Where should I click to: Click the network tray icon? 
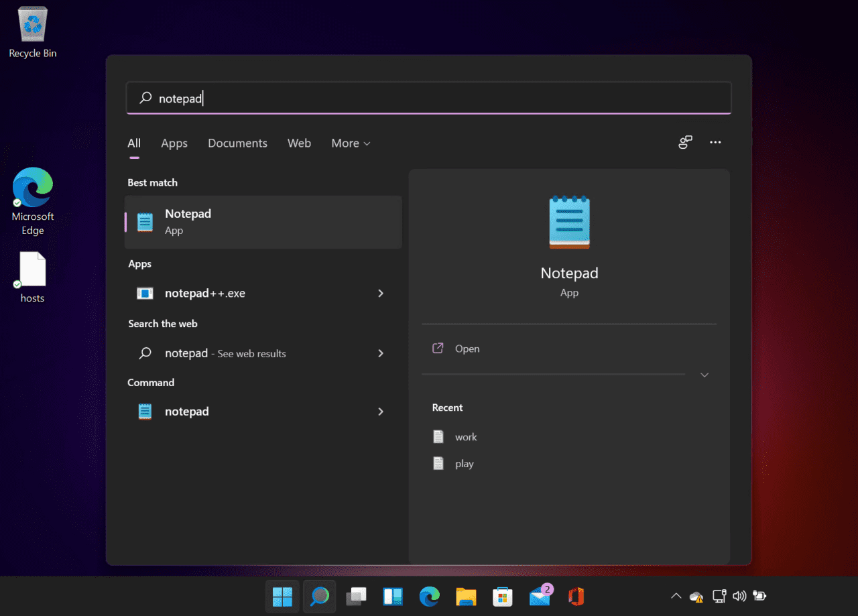click(x=719, y=596)
